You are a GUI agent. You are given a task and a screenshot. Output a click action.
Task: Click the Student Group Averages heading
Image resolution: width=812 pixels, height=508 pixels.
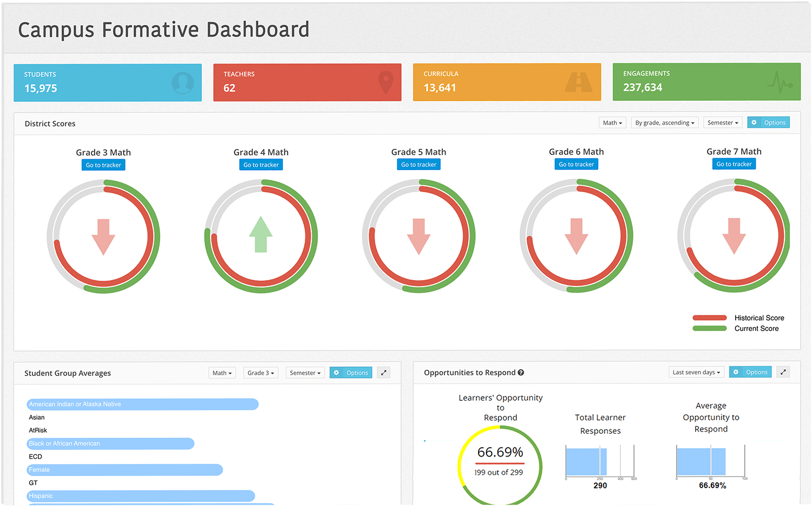point(68,374)
